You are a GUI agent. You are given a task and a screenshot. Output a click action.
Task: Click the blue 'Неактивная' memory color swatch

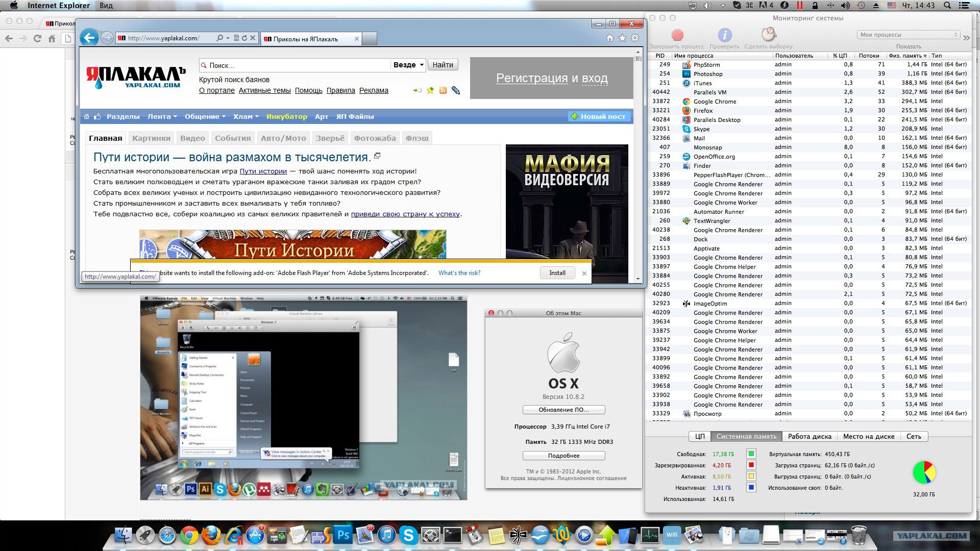(751, 487)
